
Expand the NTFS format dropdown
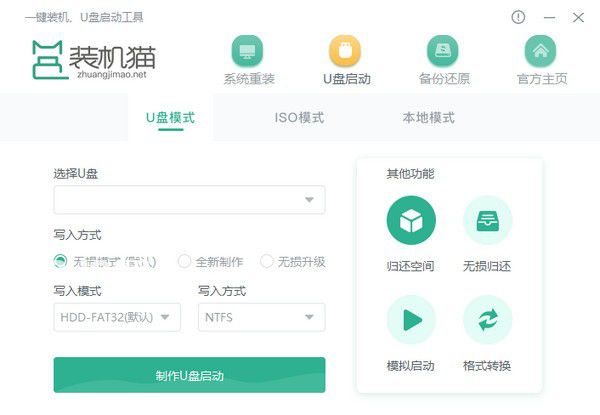pos(262,317)
